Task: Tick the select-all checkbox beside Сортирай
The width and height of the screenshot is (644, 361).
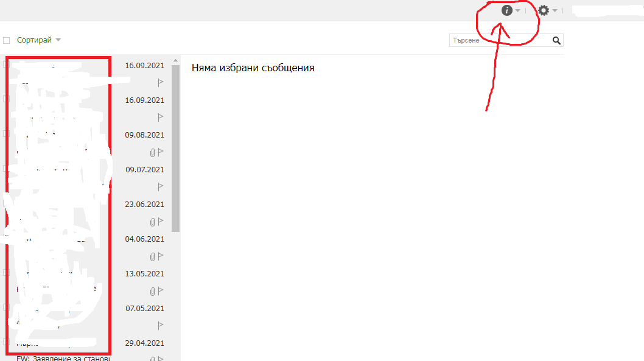Action: pyautogui.click(x=7, y=41)
